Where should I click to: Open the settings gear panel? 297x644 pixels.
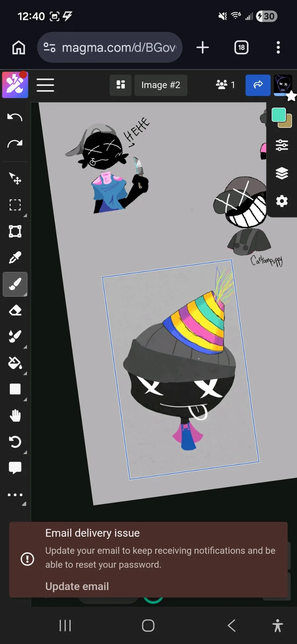point(282,201)
